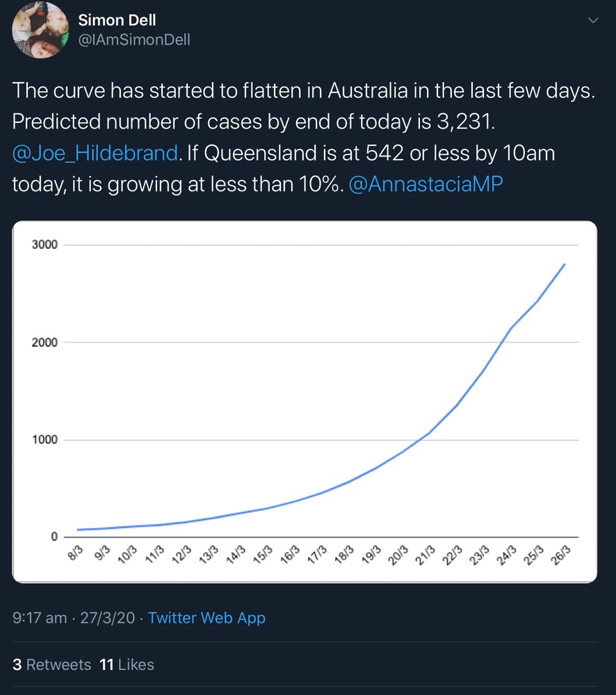
Task: Click the 0 y-axis label on chart
Action: click(x=53, y=537)
